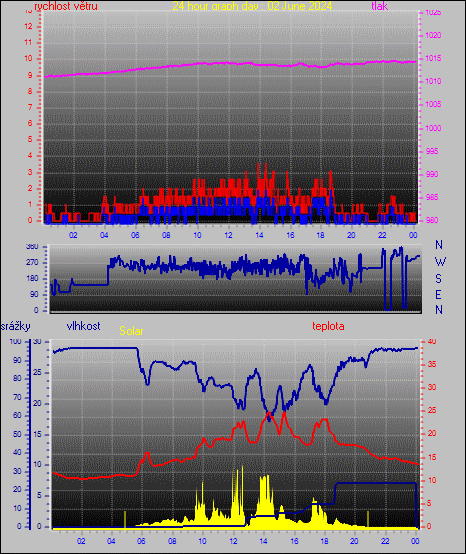Click the '50' humidity axis value
The width and height of the screenshot is (466, 554).
pyautogui.click(x=17, y=434)
